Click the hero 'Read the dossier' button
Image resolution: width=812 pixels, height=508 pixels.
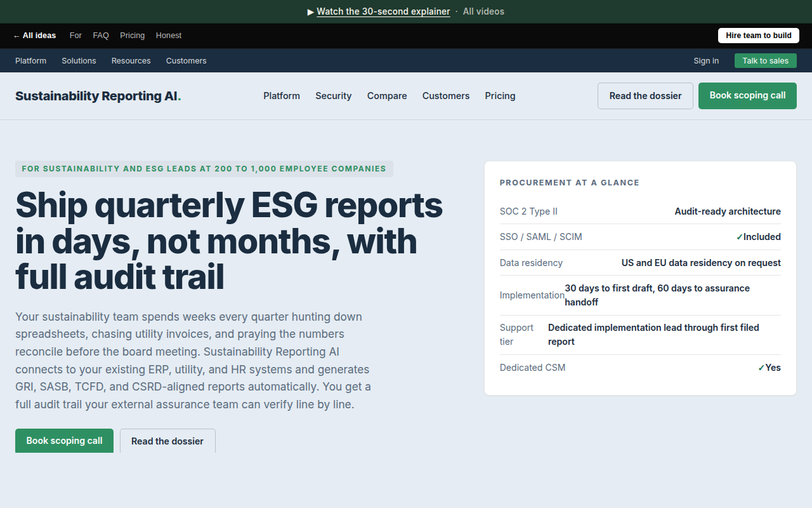pos(167,441)
